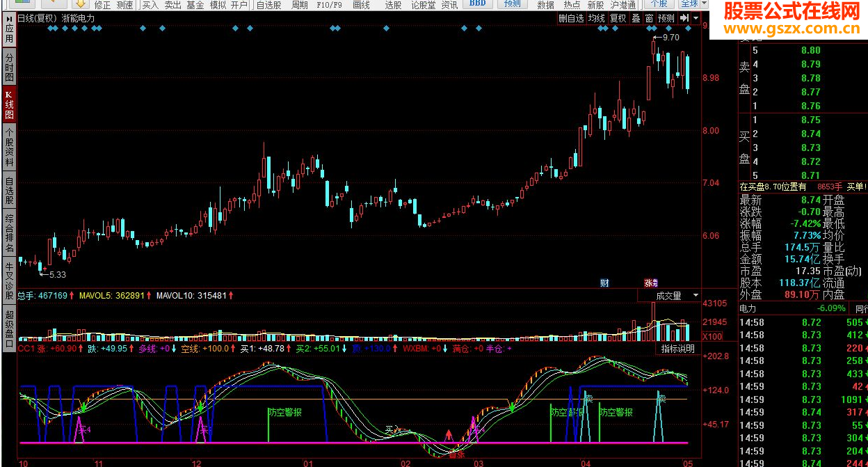868x467 pixels.
Task: Open the 牛叉诊股 sidebar tab
Action: 9,280
